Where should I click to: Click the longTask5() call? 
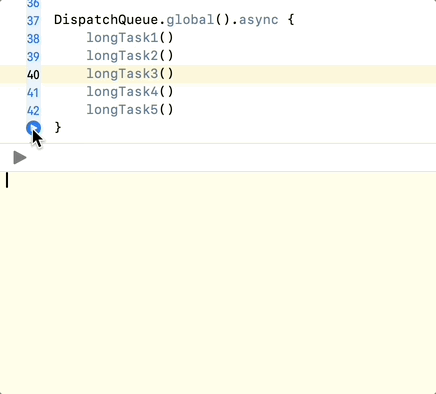click(130, 110)
